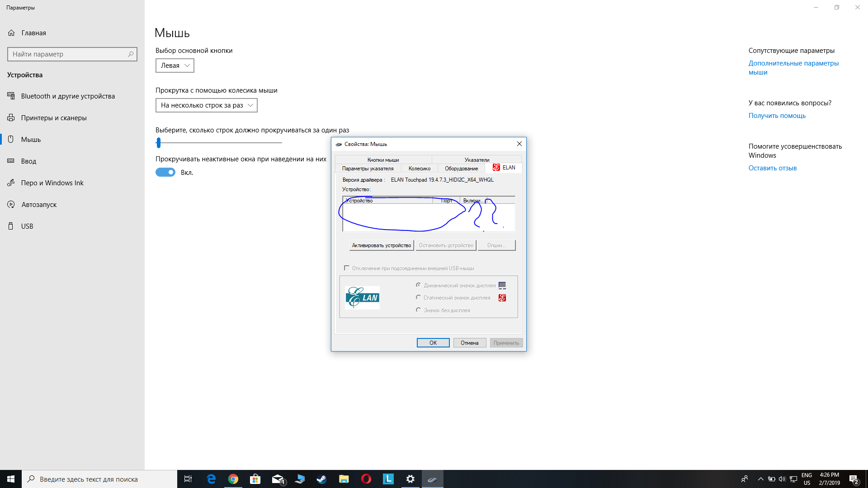This screenshot has height=488, width=868.
Task: Switch to the Колесико tab
Action: 420,168
